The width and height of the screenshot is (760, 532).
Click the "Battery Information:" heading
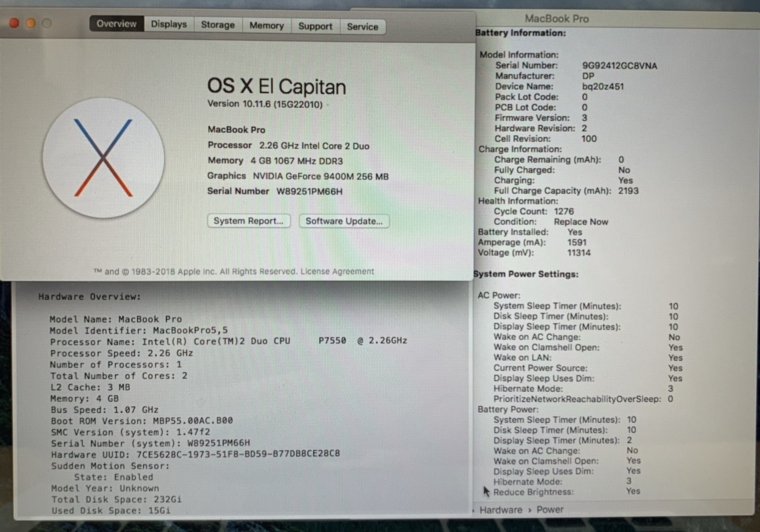point(520,33)
